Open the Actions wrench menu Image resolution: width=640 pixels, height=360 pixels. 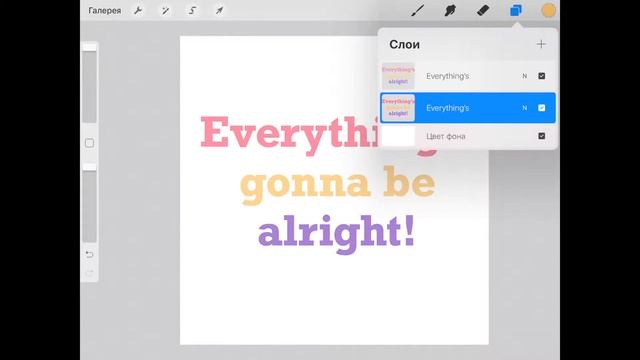pos(138,11)
